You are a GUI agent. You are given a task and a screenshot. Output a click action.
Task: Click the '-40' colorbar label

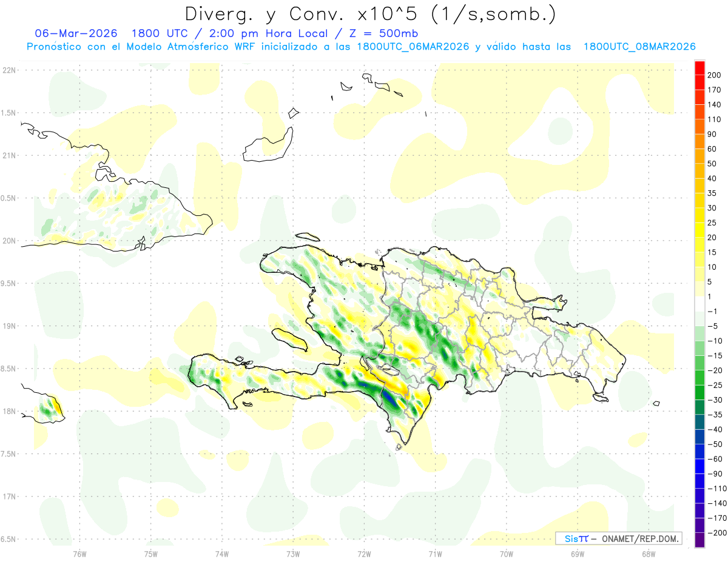(x=716, y=430)
